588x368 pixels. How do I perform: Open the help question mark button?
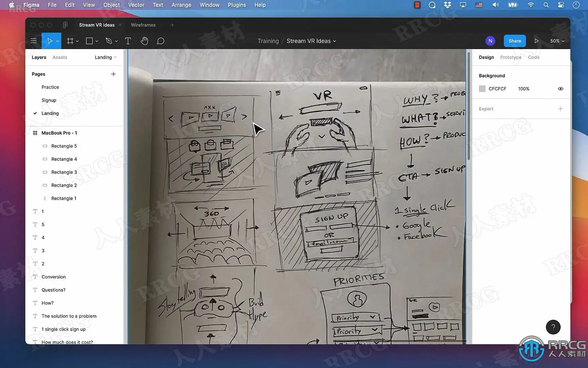pos(553,327)
